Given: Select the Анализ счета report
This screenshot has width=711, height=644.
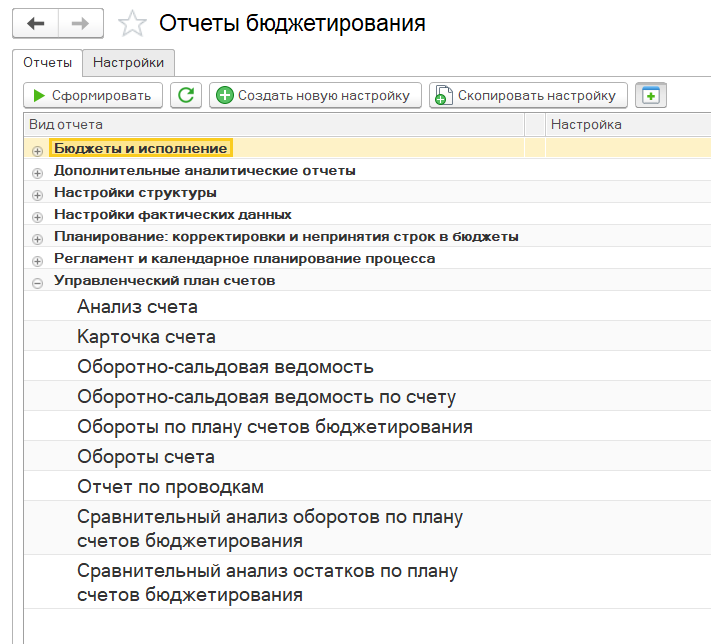Looking at the screenshot, I should [137, 307].
